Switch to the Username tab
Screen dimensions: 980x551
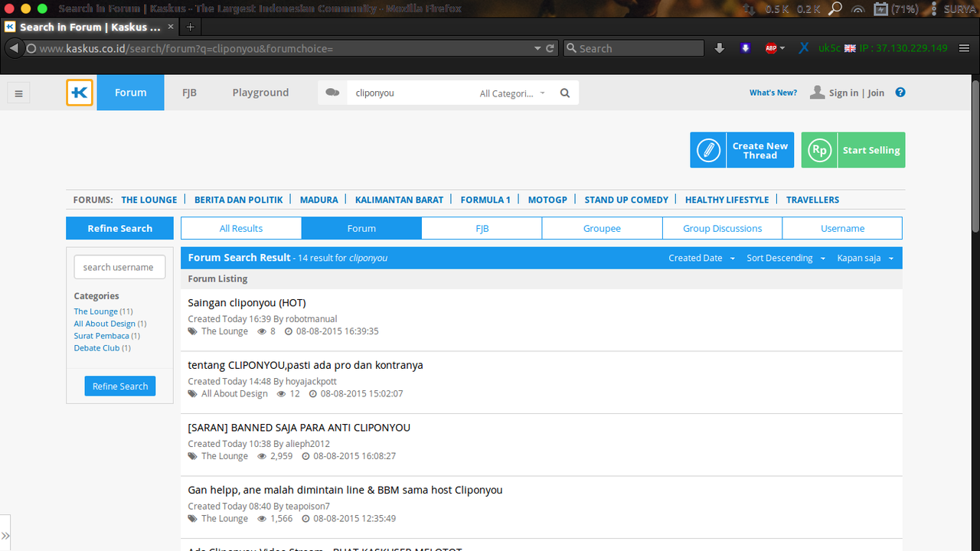click(x=842, y=228)
